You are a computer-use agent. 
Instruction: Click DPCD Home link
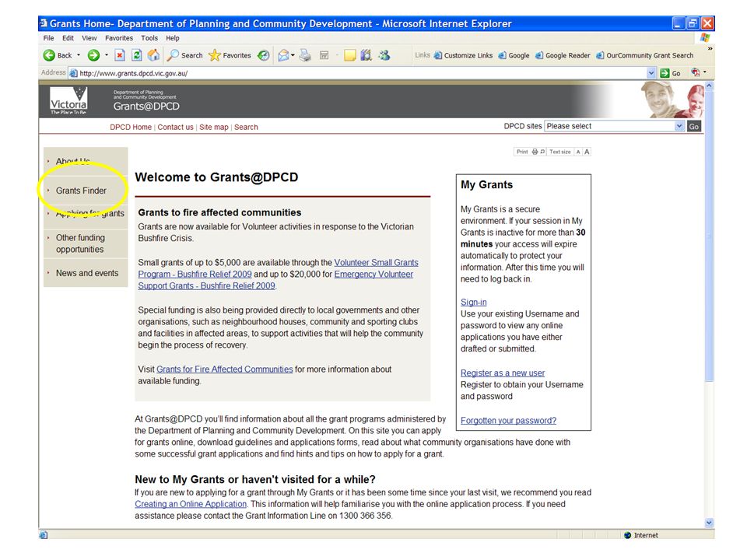[131, 127]
